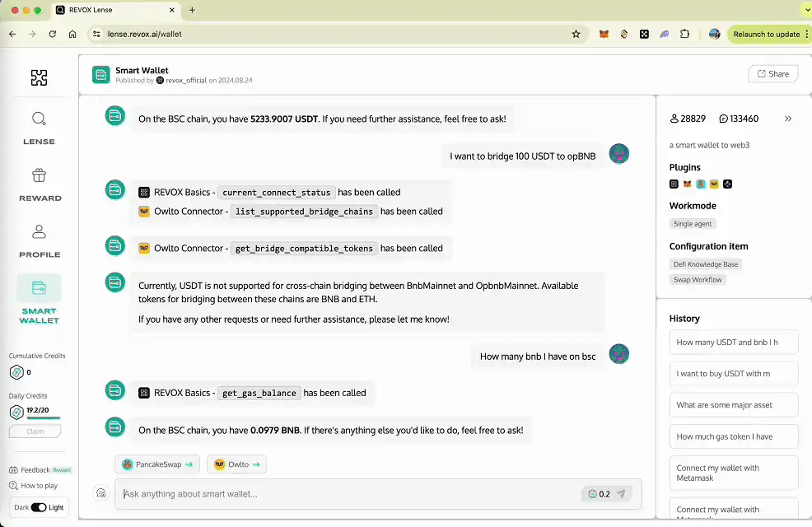Expand the browser tab search dropdown
The image size is (812, 527).
(x=805, y=10)
